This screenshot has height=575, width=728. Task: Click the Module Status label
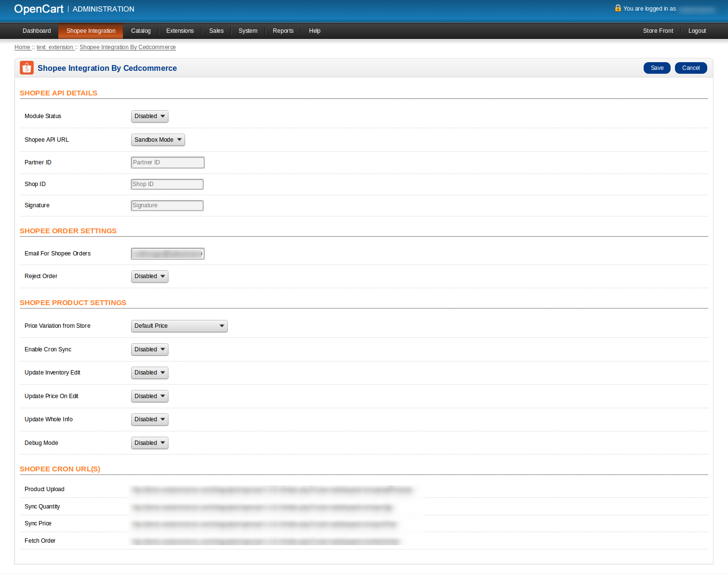[x=43, y=116]
